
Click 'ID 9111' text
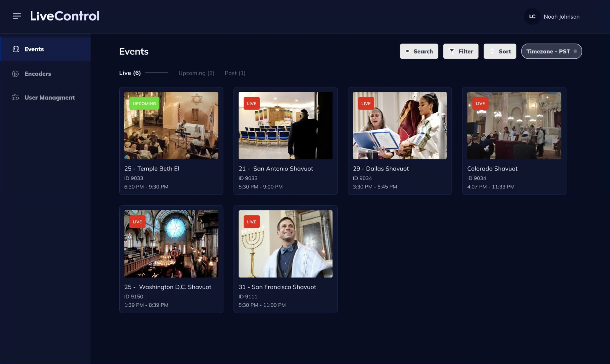coord(248,296)
